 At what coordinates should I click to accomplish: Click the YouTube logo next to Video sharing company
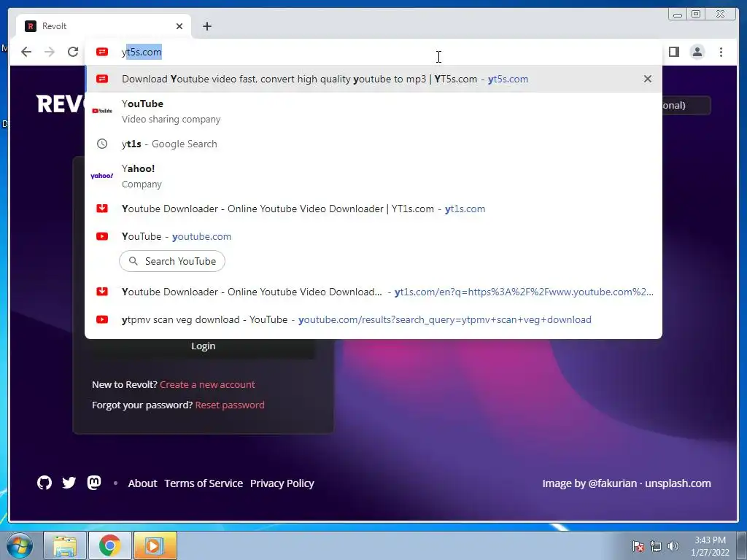102,111
